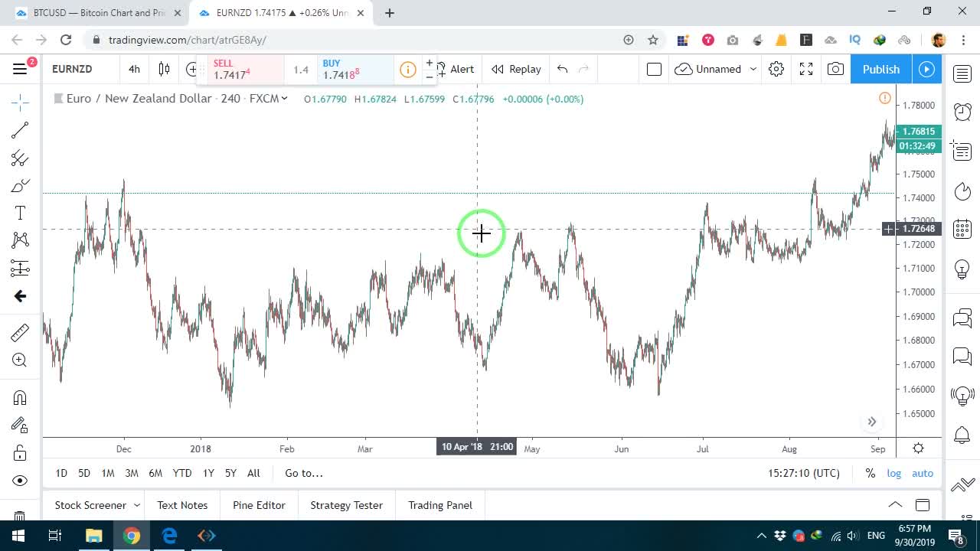Open the watchlist panel in right sidebar
Screen dimensions: 980x551
tap(962, 74)
